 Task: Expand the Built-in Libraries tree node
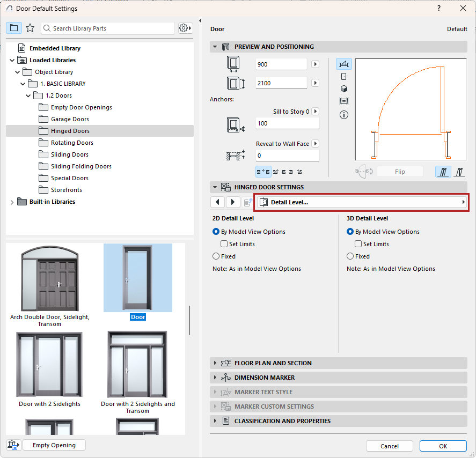(12, 202)
